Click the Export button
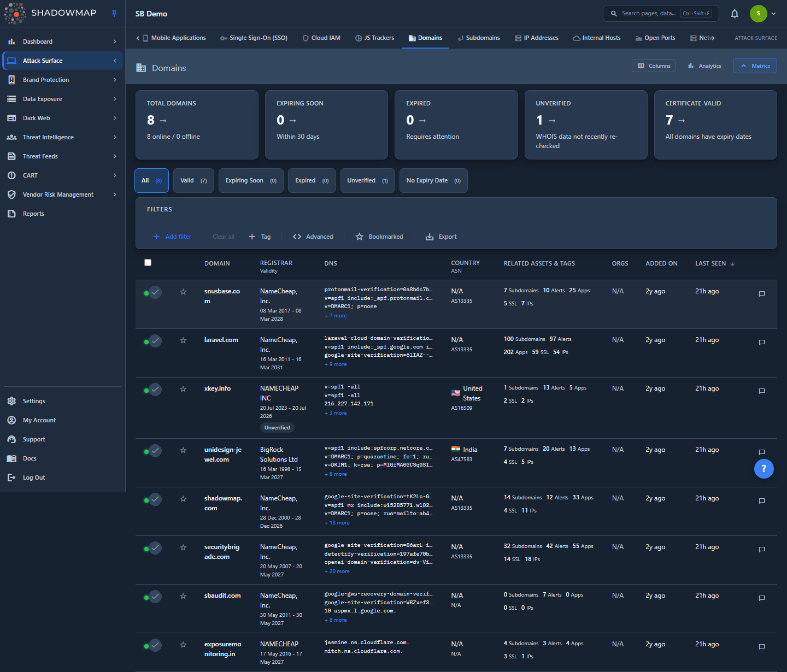Screen dimensions: 787x672 click(x=441, y=237)
